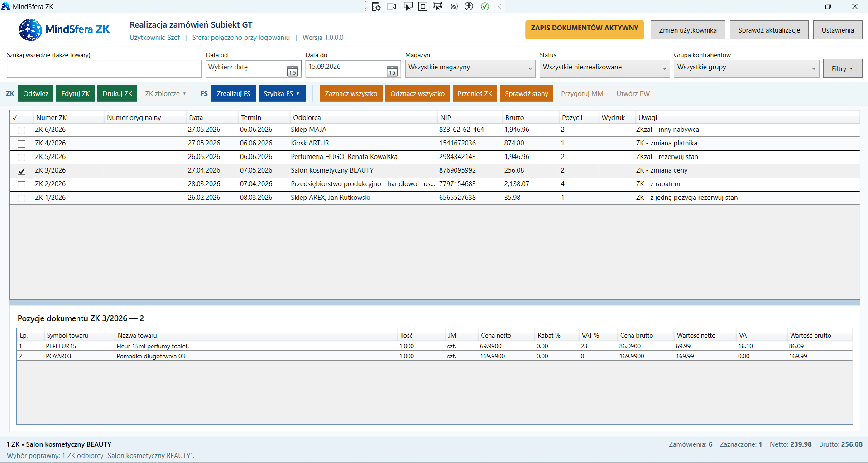The image size is (868, 463).
Task: Click the Data od date picker field
Action: (x=254, y=69)
